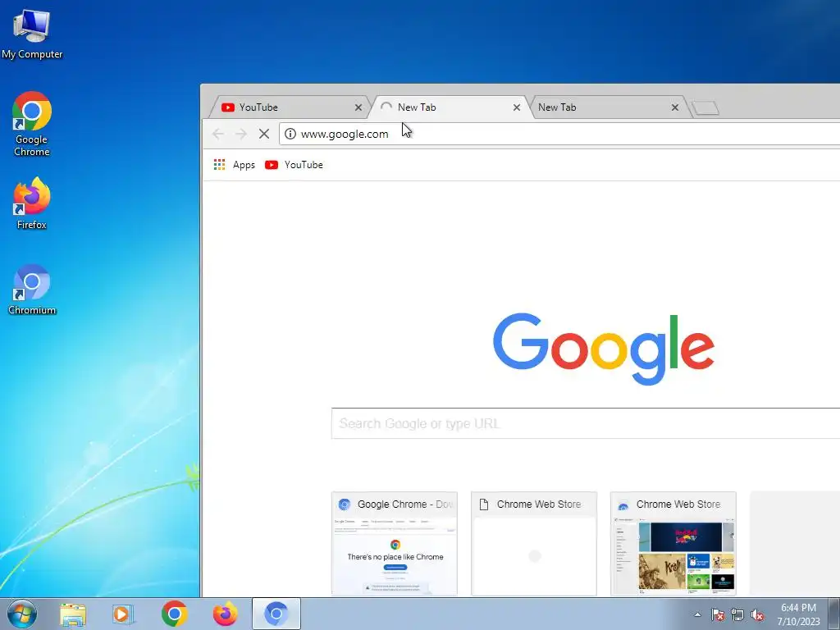
Task: Close the YouTube tab
Action: (358, 107)
